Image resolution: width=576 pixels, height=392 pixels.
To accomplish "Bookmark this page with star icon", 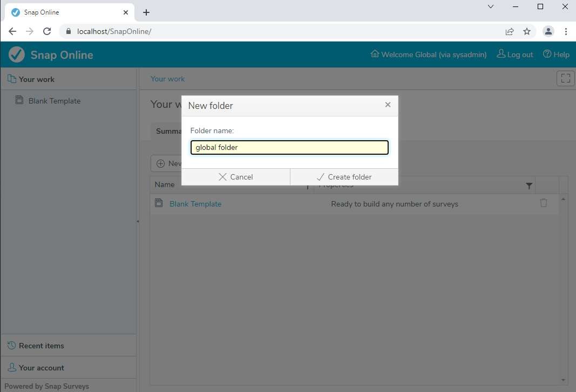I will pos(527,31).
